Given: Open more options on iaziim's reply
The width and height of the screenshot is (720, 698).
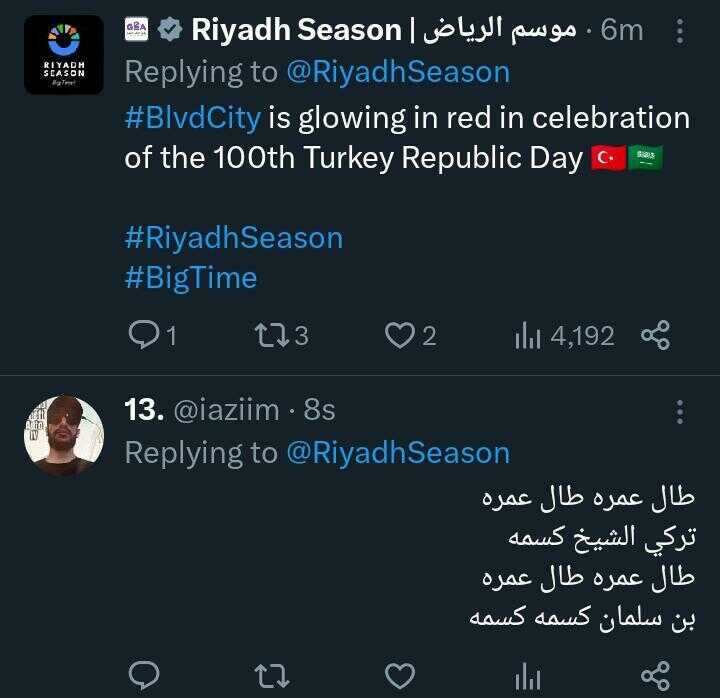Looking at the screenshot, I should (680, 412).
